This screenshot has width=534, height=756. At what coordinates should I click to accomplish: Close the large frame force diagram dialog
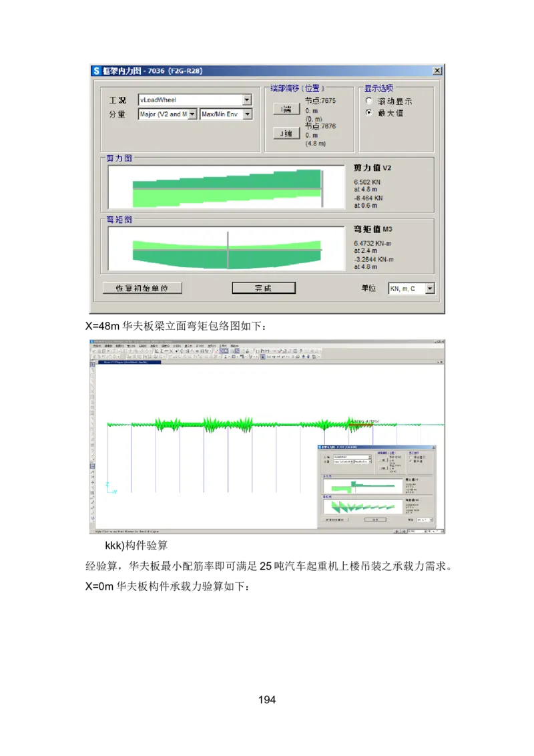point(437,70)
